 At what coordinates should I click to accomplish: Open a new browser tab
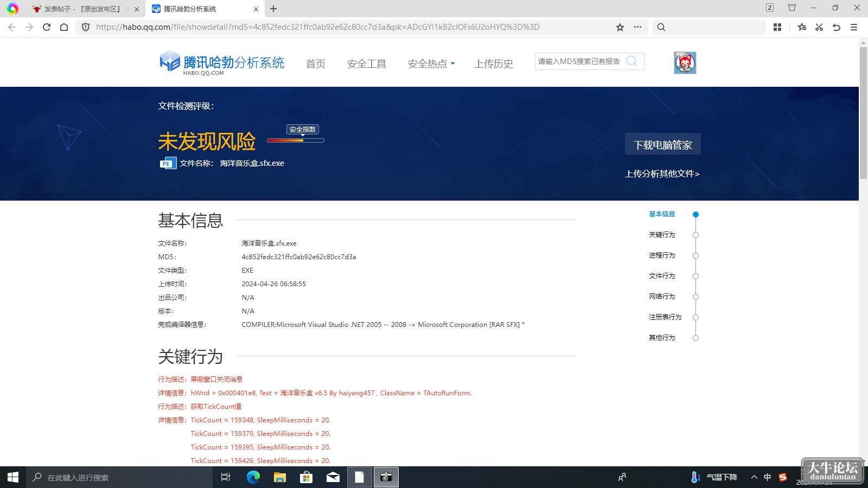(273, 9)
